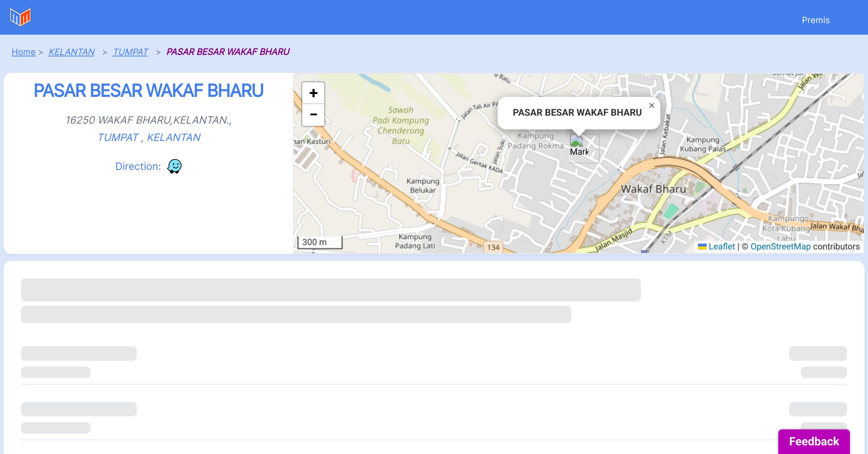Open TUMPAT breadcrumb link
Viewport: 868px width, 454px height.
point(130,52)
